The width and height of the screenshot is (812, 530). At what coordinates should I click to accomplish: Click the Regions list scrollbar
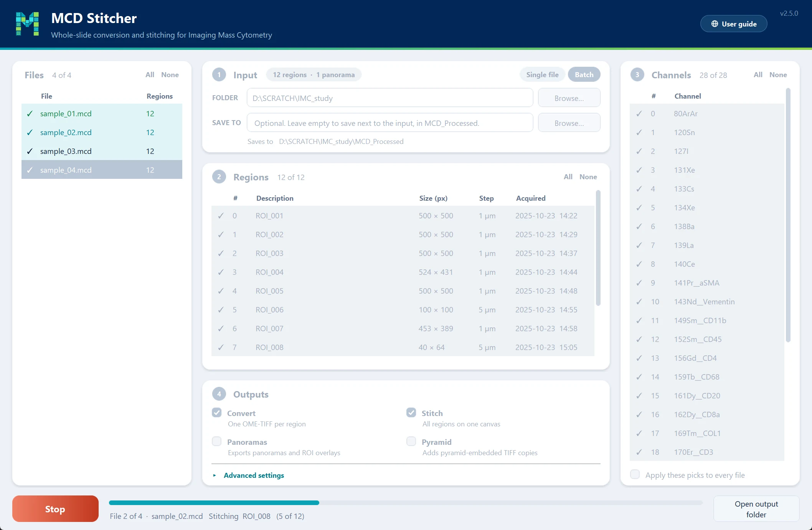click(598, 248)
